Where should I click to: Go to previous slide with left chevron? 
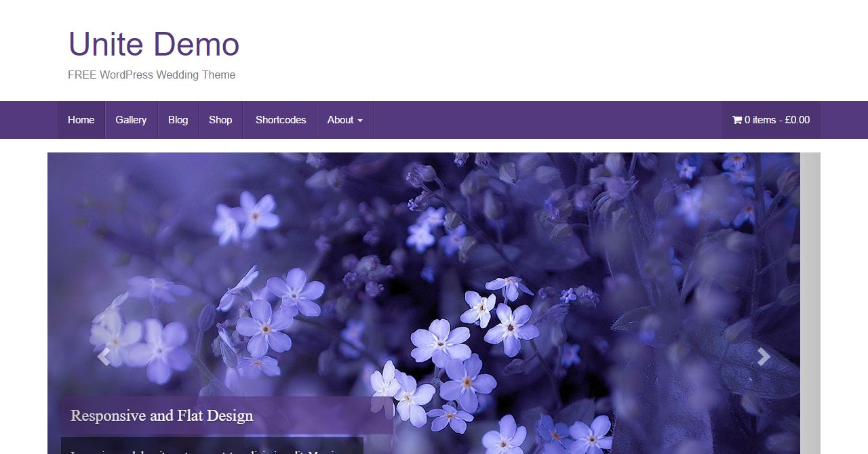103,356
